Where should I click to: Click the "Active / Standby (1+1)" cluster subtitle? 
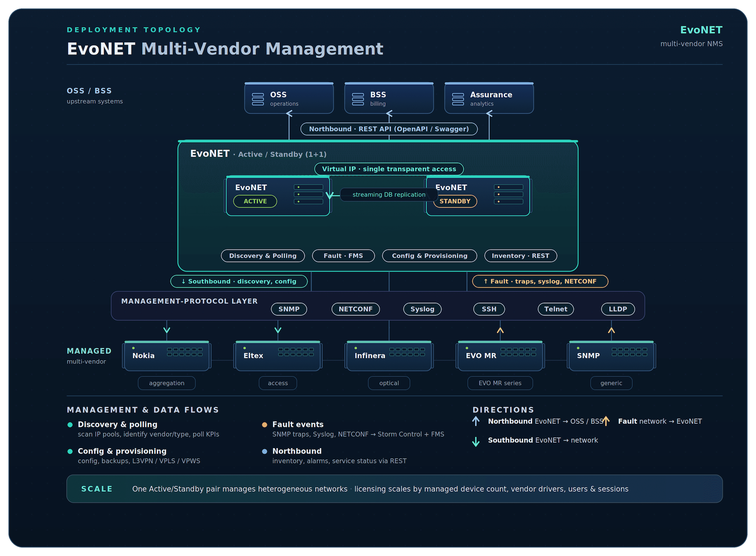click(282, 154)
